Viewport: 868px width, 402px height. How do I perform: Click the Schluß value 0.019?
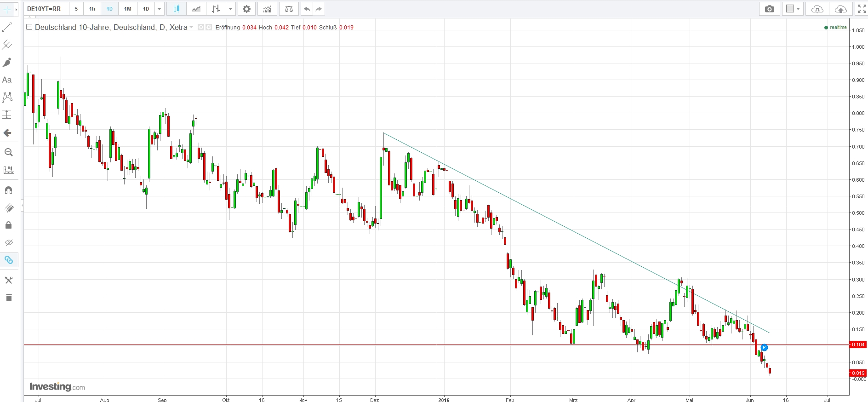point(346,28)
